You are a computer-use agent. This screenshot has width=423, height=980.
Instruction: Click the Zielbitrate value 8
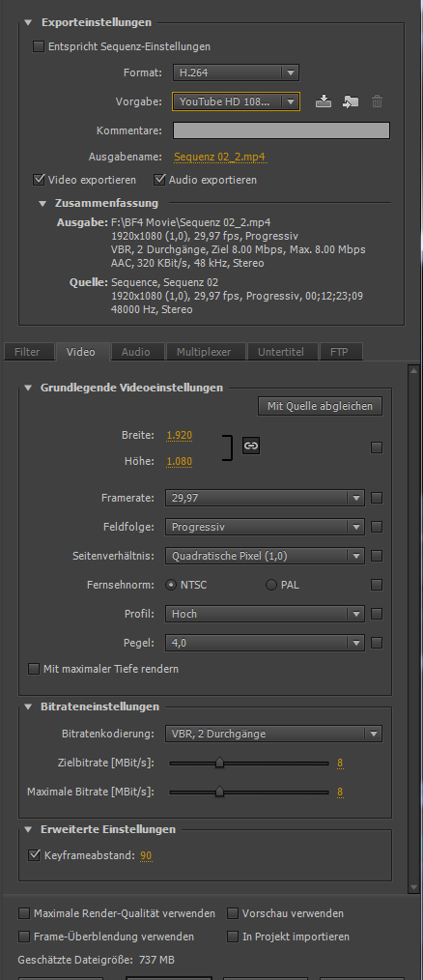coord(341,764)
